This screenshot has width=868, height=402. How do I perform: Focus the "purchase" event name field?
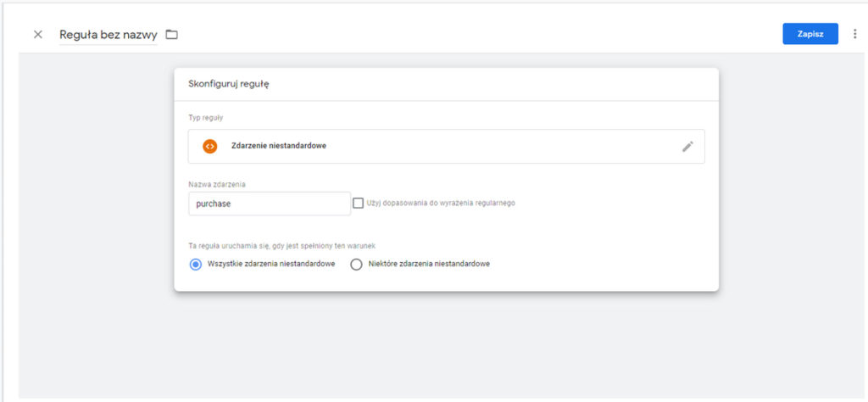[269, 204]
